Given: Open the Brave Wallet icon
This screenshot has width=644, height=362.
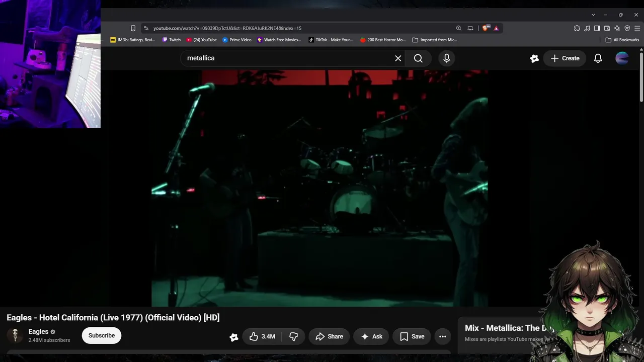Looking at the screenshot, I should pyautogui.click(x=607, y=28).
